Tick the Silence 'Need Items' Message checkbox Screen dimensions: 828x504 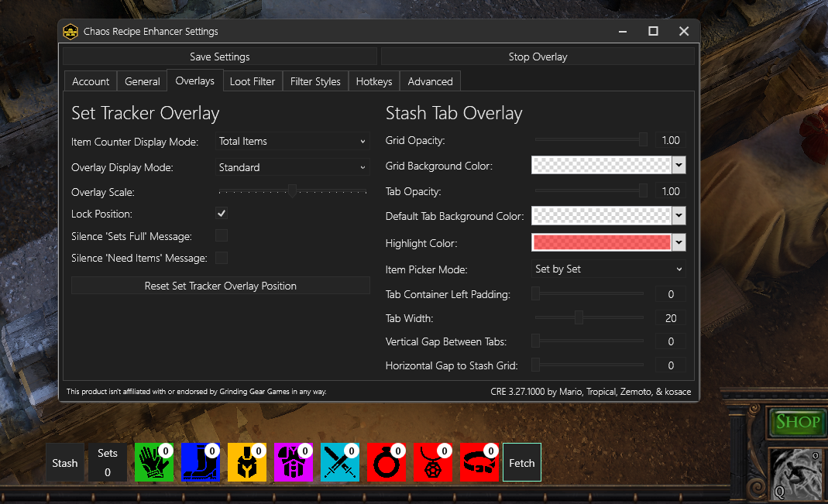click(x=222, y=258)
